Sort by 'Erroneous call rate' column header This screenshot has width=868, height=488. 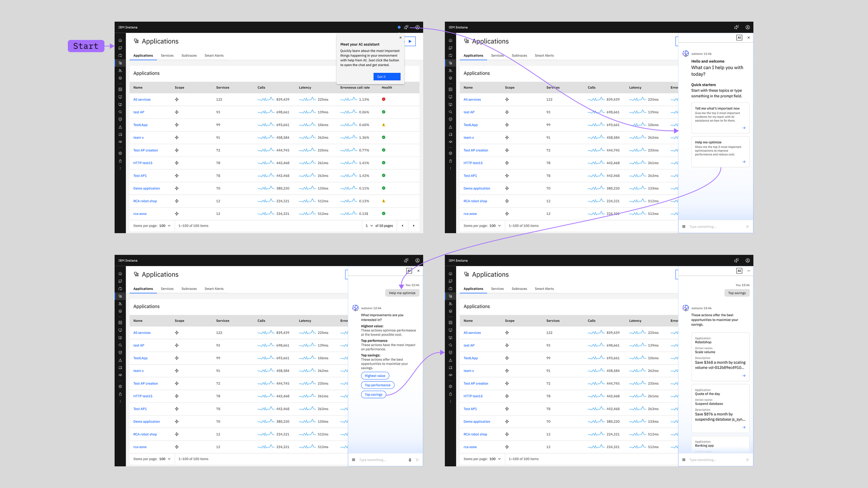click(355, 87)
